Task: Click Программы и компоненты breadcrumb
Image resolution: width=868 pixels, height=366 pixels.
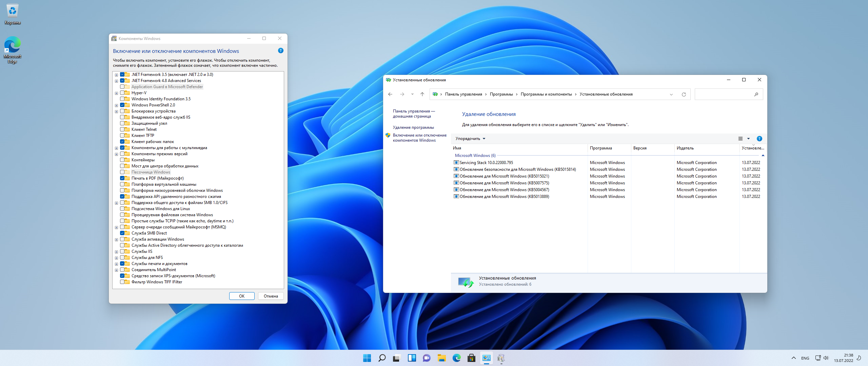Action: click(x=546, y=94)
